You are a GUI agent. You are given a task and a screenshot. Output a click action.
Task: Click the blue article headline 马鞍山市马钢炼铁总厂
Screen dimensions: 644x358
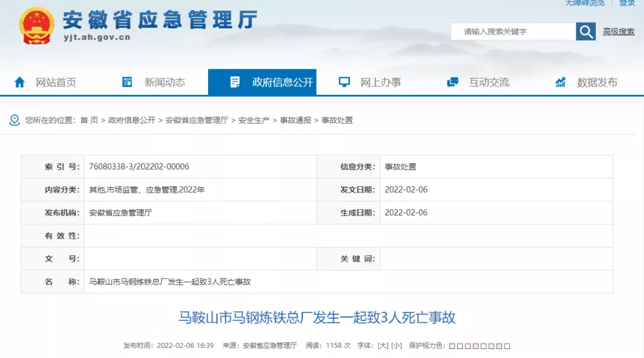click(317, 317)
